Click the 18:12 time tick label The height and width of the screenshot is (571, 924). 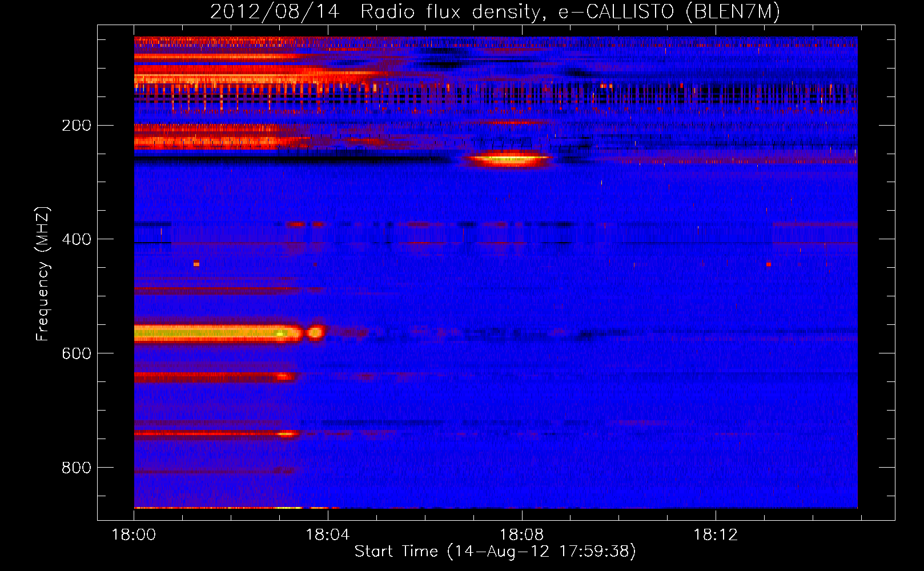click(716, 535)
